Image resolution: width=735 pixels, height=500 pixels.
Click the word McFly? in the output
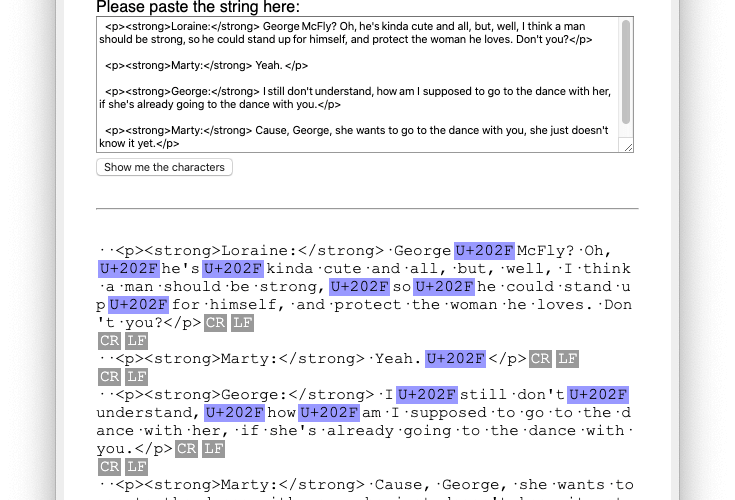(x=545, y=251)
